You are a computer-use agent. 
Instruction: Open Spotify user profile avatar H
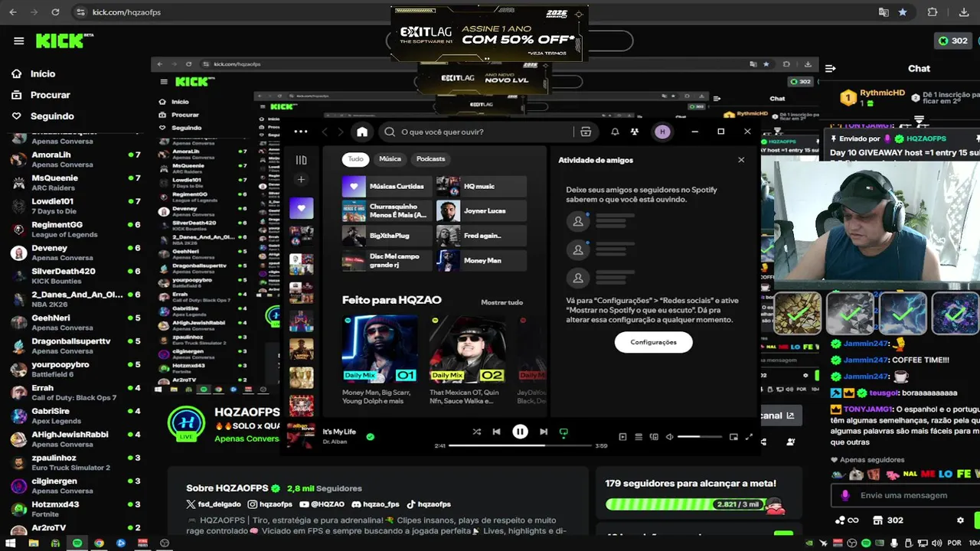[662, 132]
